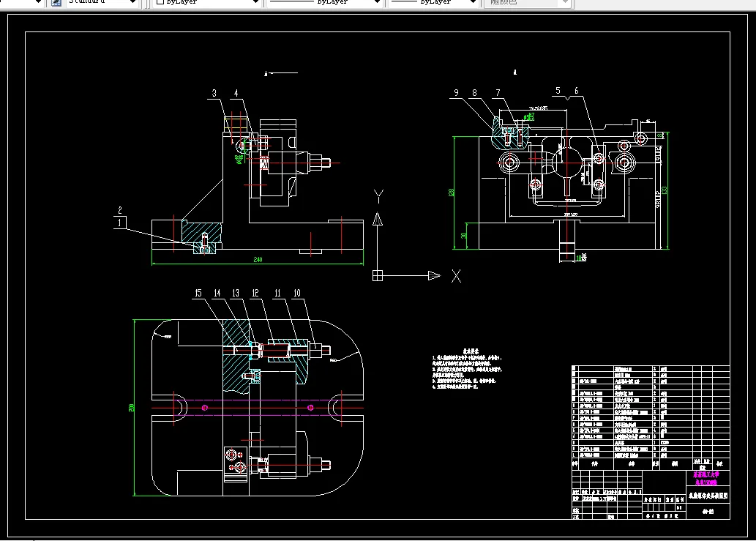Select part balloon number 4
The height and width of the screenshot is (541, 756).
coord(236,93)
